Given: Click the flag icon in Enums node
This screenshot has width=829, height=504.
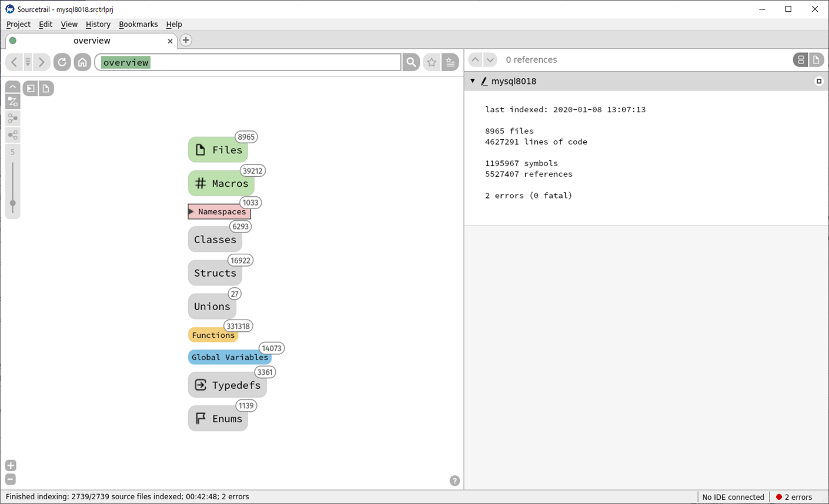Looking at the screenshot, I should [x=200, y=418].
